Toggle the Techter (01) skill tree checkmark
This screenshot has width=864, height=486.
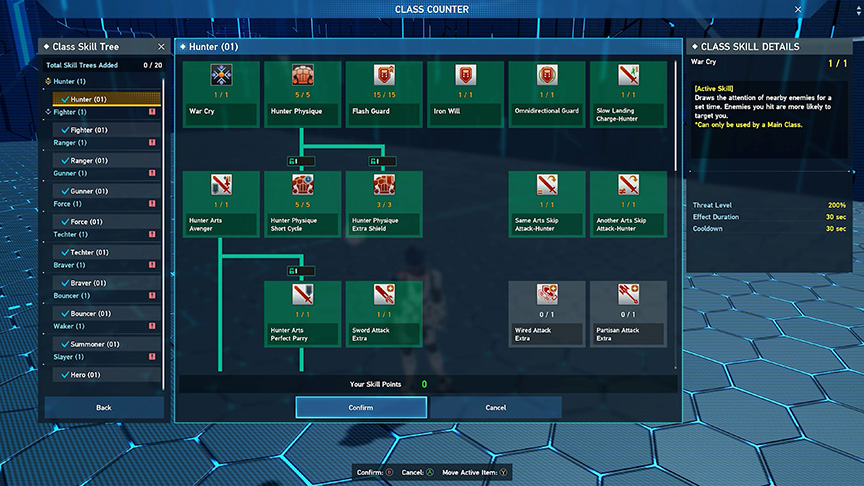pos(65,253)
